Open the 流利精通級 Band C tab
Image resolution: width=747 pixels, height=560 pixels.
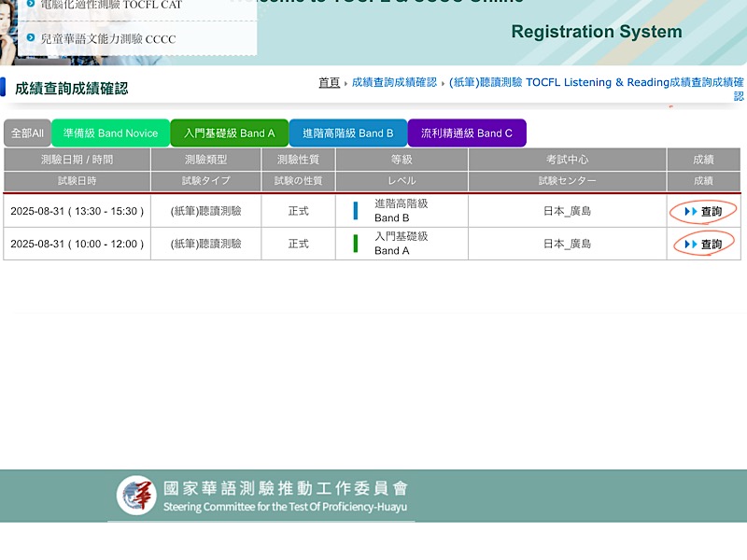tap(466, 133)
